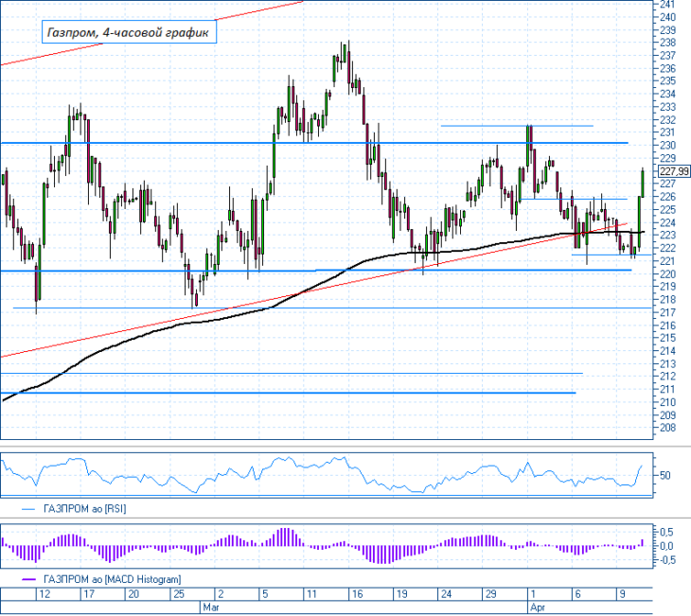Click date label 20 on the time axis

coord(133,594)
